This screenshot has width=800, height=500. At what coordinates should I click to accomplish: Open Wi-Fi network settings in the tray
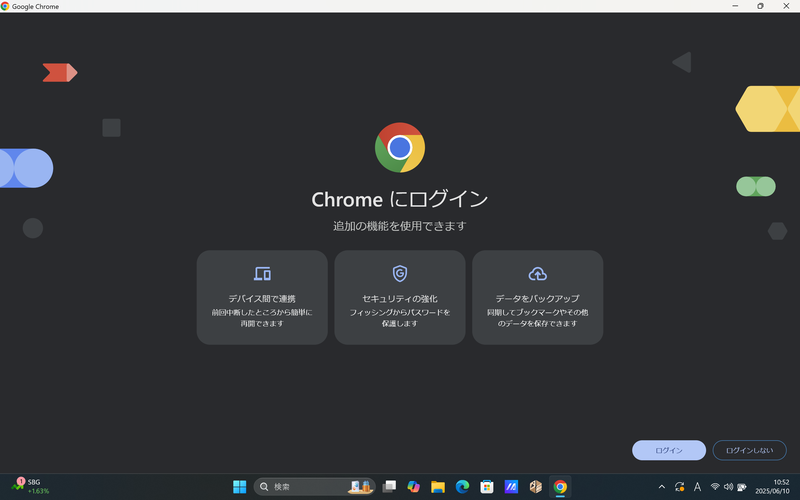tap(715, 487)
